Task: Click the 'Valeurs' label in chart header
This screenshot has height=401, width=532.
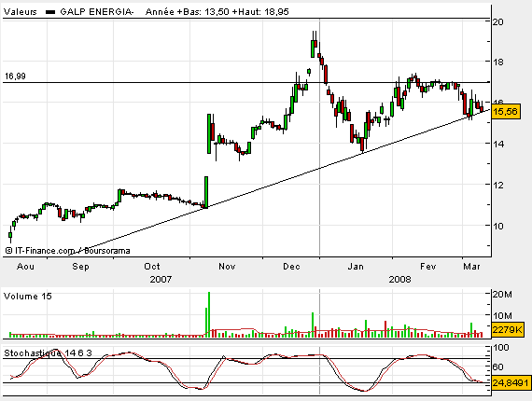Action: pos(20,12)
